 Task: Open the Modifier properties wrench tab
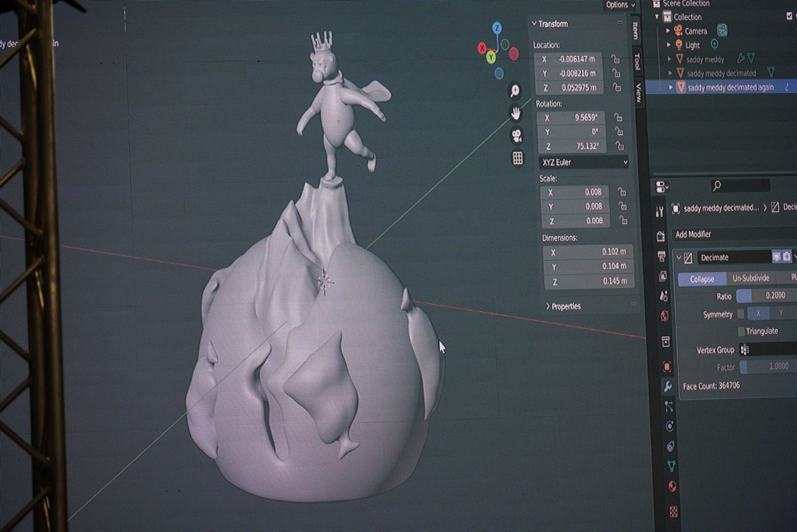(668, 386)
